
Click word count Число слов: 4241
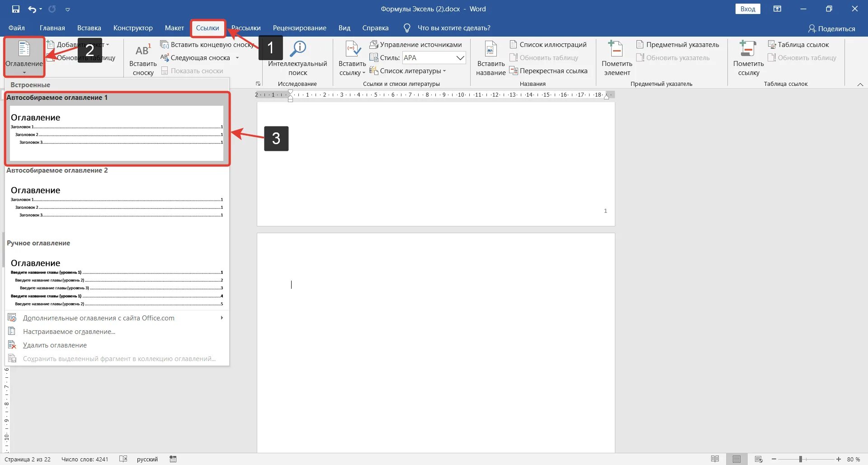tap(85, 459)
